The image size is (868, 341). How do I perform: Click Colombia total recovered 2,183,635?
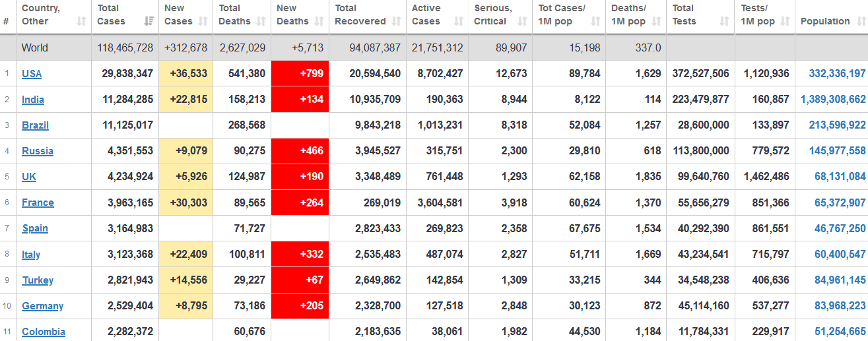(x=378, y=332)
